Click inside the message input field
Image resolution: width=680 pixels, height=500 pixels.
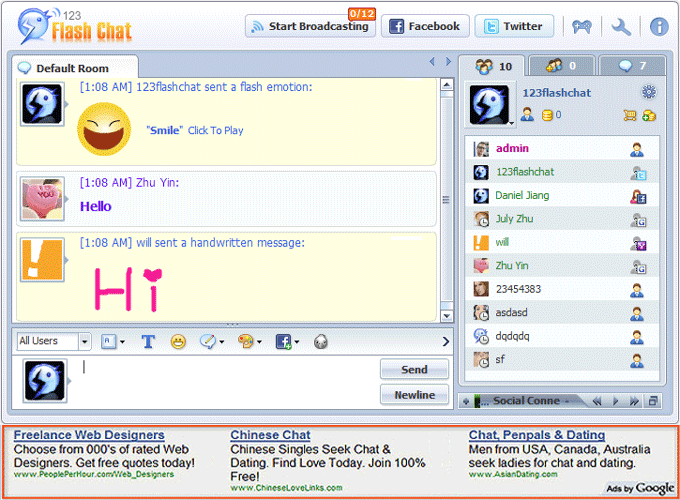(x=225, y=380)
